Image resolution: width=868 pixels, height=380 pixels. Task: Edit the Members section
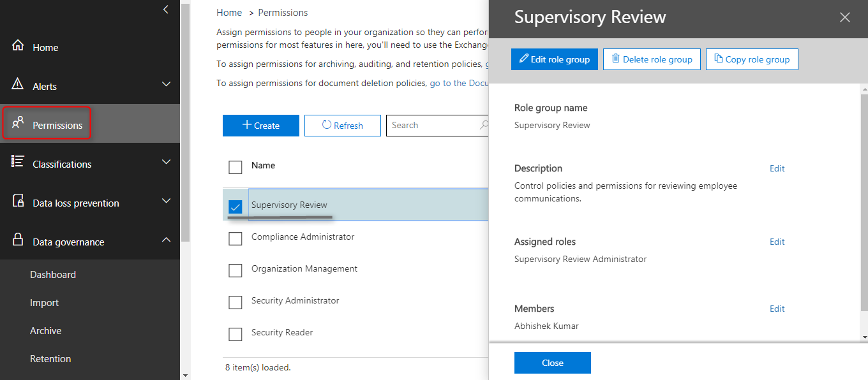(777, 309)
